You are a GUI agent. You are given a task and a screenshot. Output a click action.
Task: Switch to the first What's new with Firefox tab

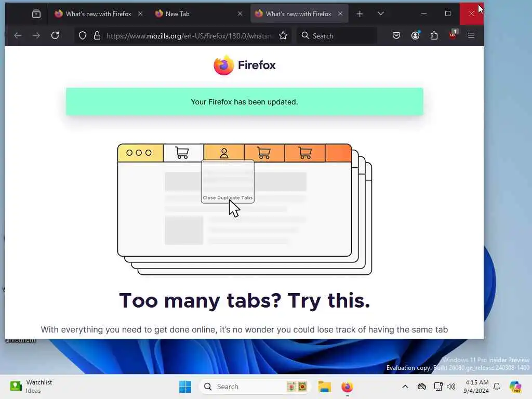point(98,14)
